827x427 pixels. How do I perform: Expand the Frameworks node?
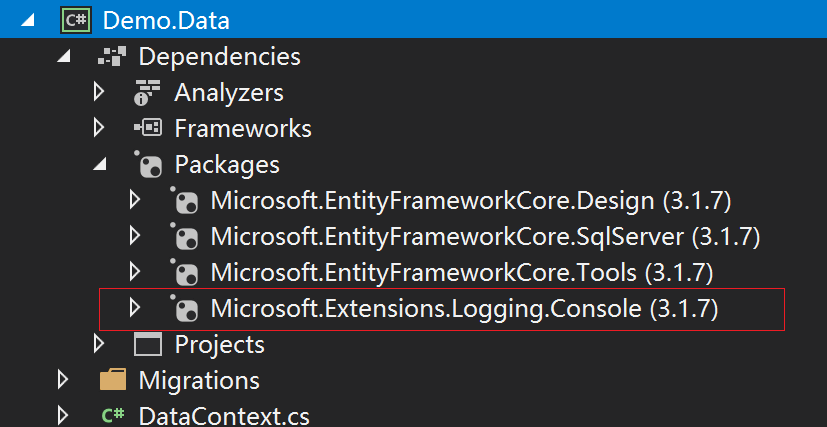tap(98, 129)
